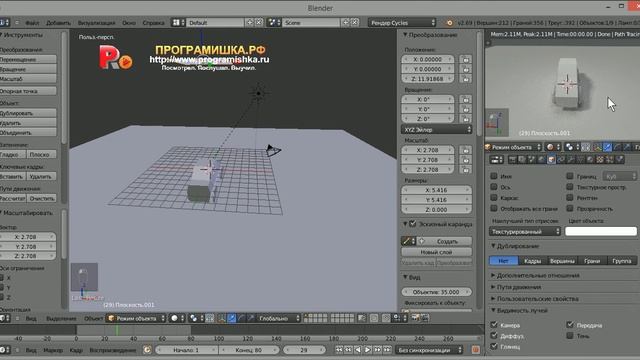Toggle 3D manipulator in main viewport header

[x=222, y=318]
